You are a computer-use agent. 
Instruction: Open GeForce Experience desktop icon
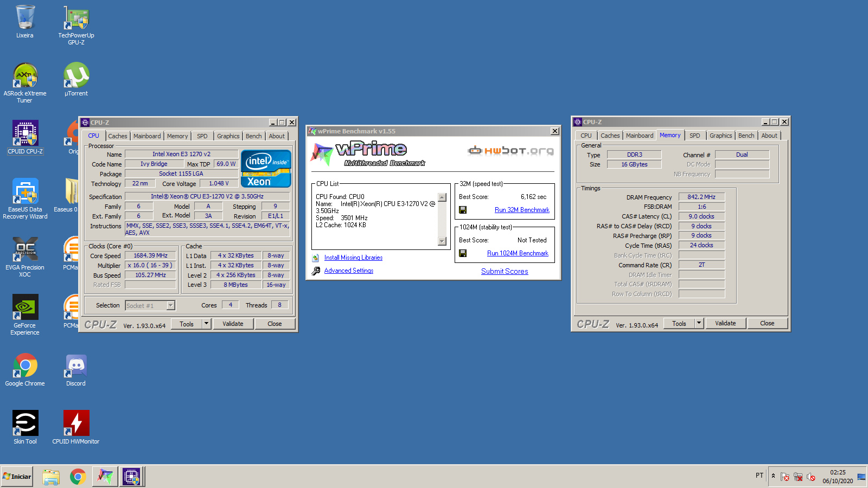(25, 314)
